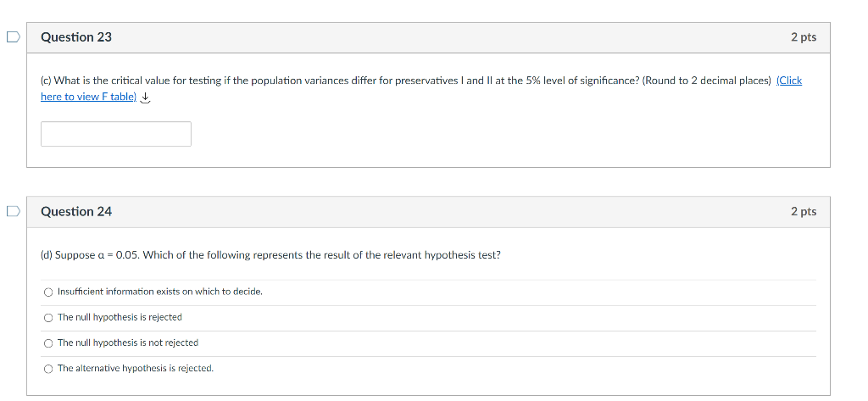This screenshot has height=401, width=868.
Task: Open the 'Click here to view F table' link
Action: (x=88, y=97)
